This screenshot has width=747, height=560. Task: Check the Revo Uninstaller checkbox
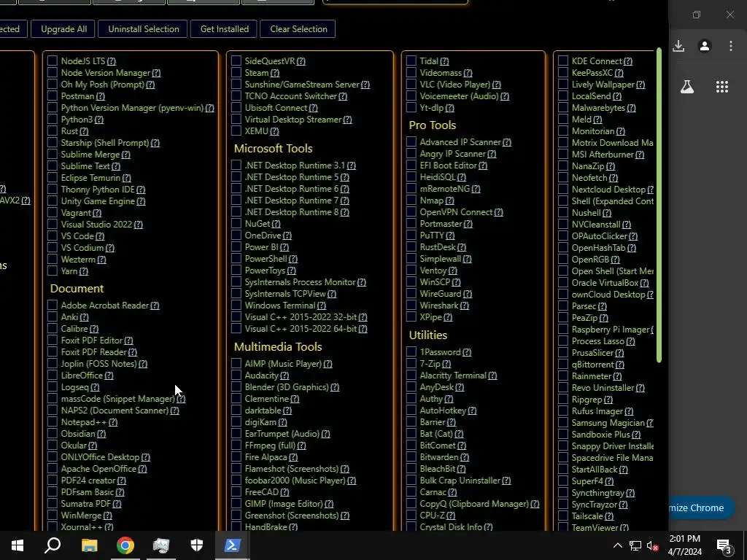point(563,388)
